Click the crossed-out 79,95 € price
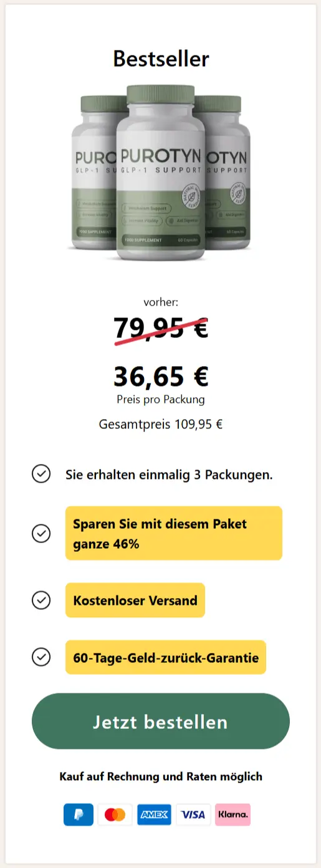This screenshot has height=868, width=321. click(161, 329)
